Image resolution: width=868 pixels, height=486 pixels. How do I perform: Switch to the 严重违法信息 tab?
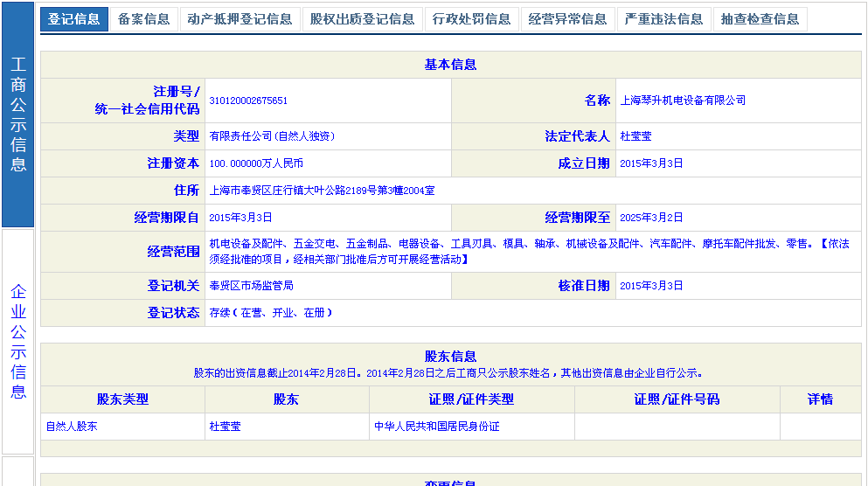pyautogui.click(x=663, y=19)
